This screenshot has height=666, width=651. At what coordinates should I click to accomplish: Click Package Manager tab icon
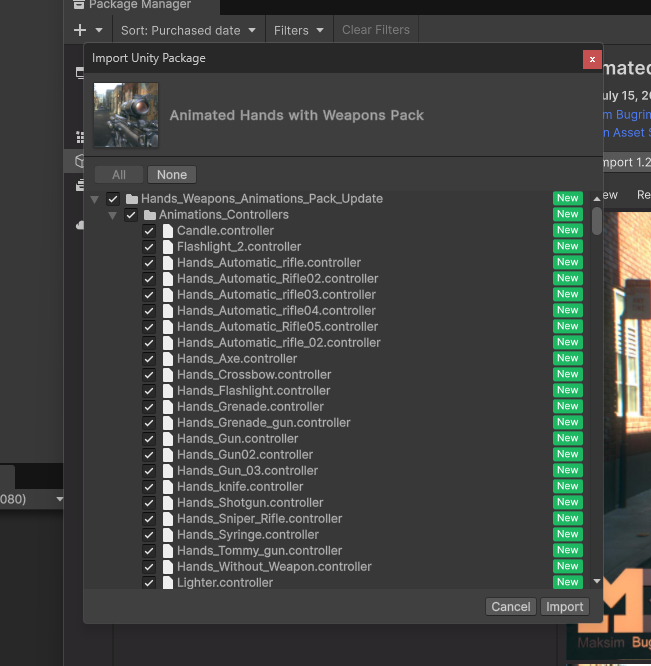click(79, 5)
